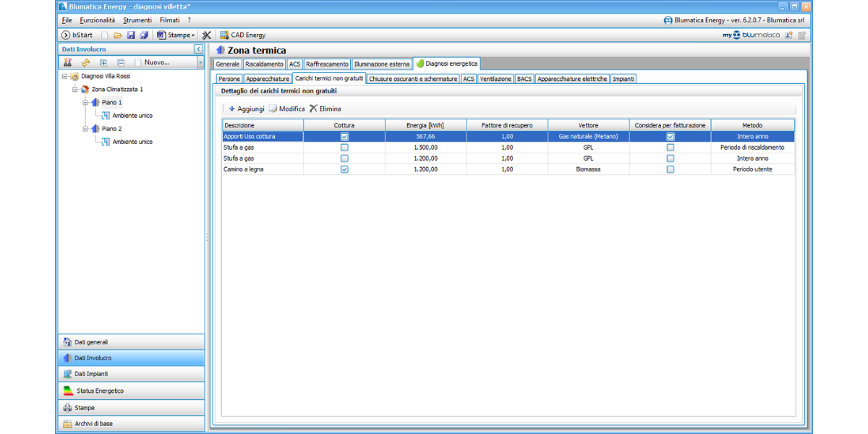Click Elimina to delete the selected row
This screenshot has width=868, height=434.
pos(325,109)
